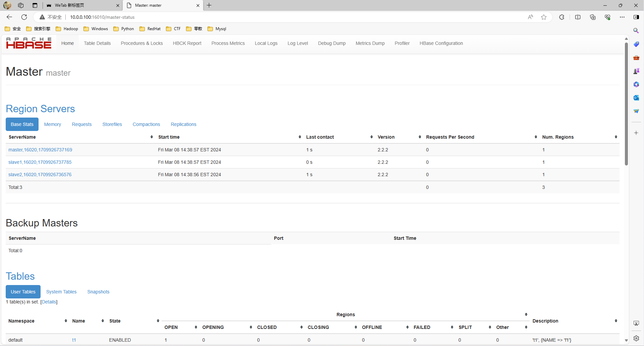Image resolution: width=644 pixels, height=346 pixels.
Task: Sort table by ServerName column arrows
Action: (152, 137)
